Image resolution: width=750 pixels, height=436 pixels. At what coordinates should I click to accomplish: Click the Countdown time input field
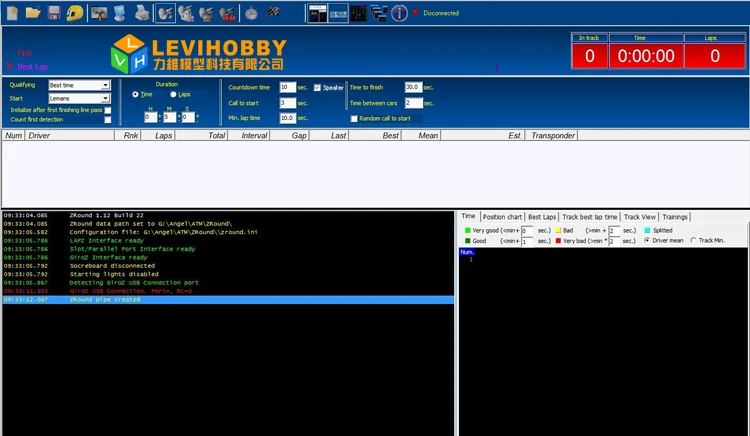click(x=287, y=88)
